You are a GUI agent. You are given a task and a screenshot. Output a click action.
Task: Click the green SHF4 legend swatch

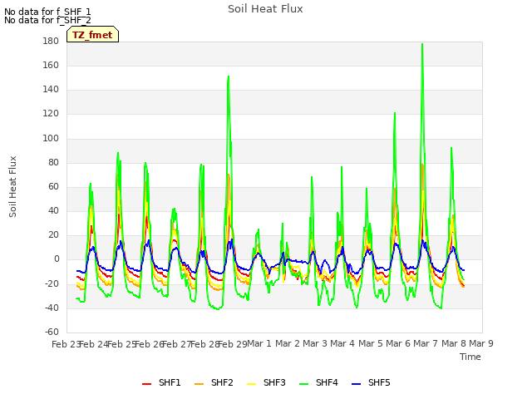point(304,384)
